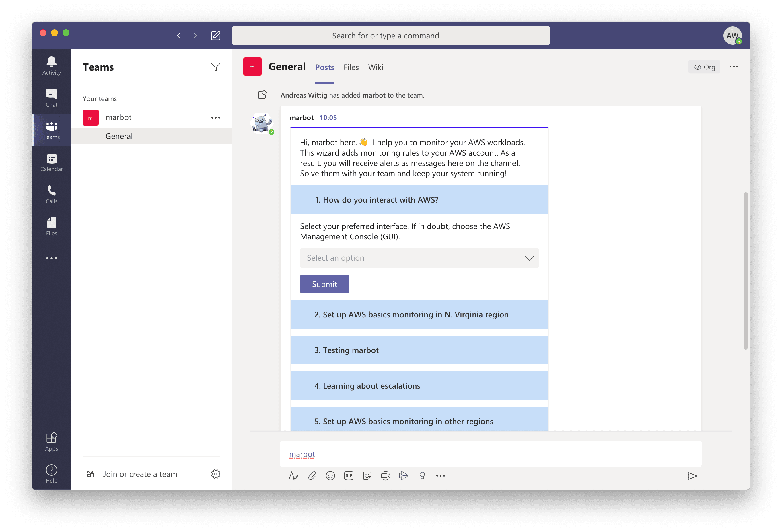The height and width of the screenshot is (532, 782).
Task: Toggle the Org visibility button
Action: 704,67
